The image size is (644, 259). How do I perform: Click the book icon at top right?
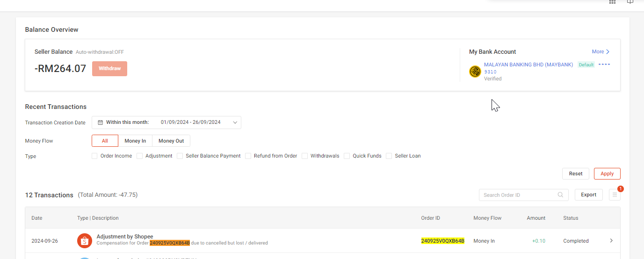pos(630,2)
